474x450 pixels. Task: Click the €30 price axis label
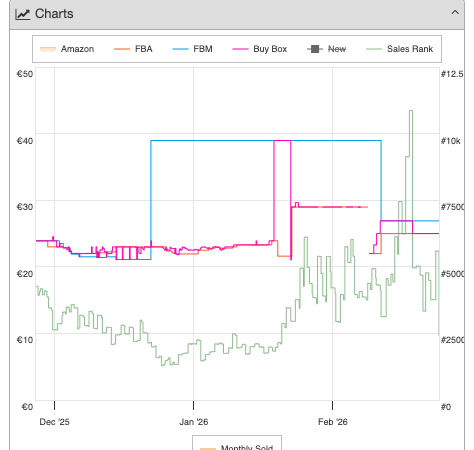[25, 207]
